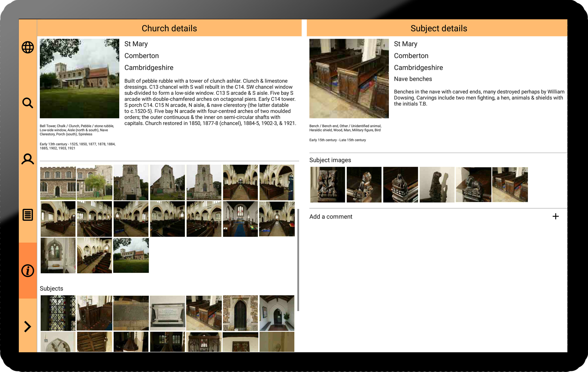The height and width of the screenshot is (372, 588).
Task: Click the Subjects heading in the church panel
Action: coord(51,288)
